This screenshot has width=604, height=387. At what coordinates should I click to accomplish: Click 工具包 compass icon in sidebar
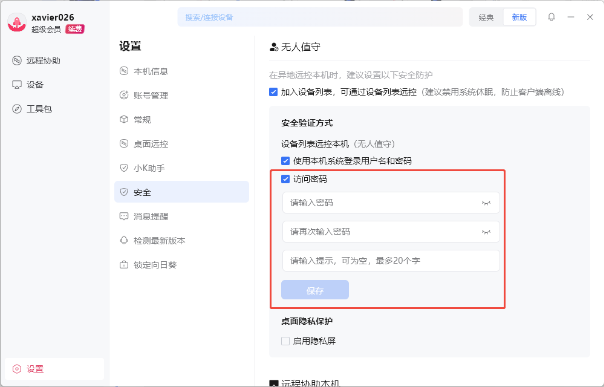[x=17, y=109]
